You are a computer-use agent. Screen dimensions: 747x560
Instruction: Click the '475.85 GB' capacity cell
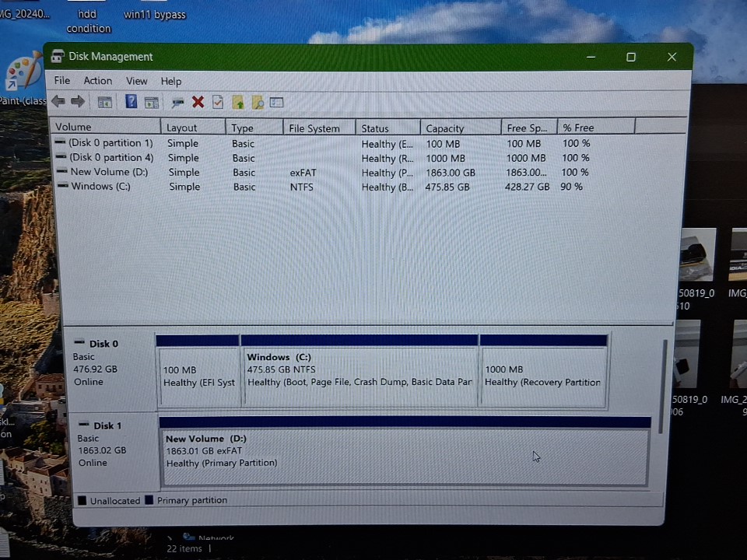coord(447,187)
